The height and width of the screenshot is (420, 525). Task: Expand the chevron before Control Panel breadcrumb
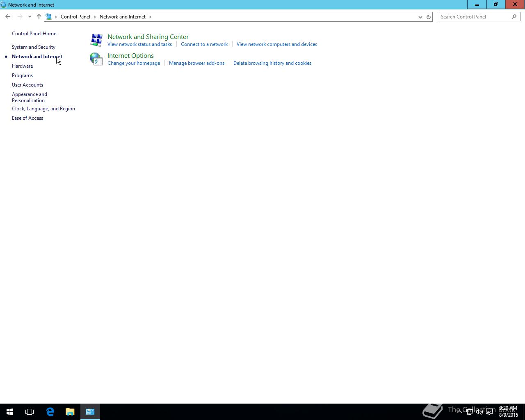[56, 17]
